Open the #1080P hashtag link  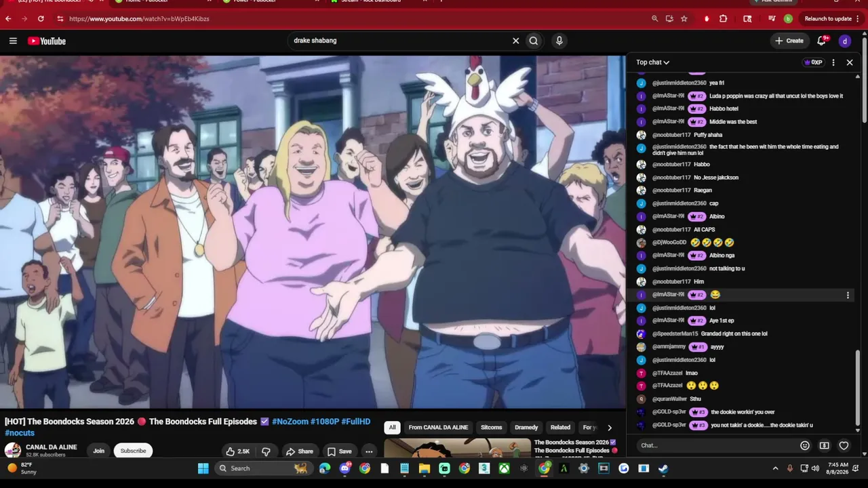point(325,422)
